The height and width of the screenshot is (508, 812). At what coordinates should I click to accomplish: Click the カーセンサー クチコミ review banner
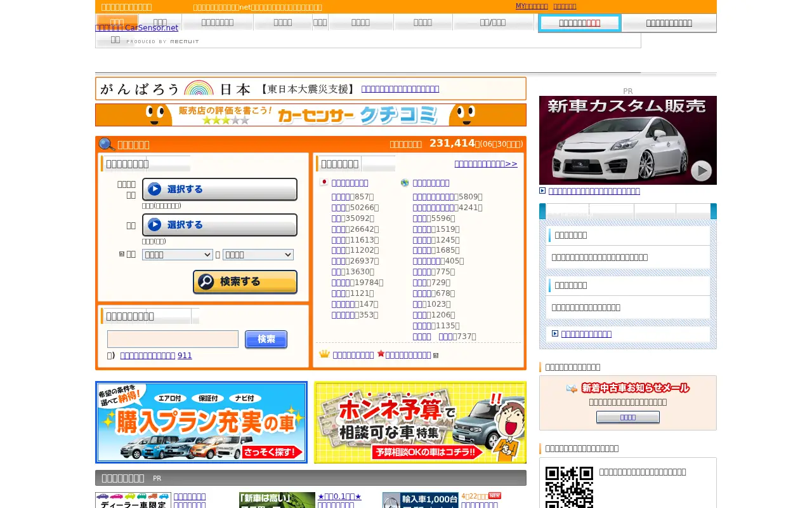[311, 115]
